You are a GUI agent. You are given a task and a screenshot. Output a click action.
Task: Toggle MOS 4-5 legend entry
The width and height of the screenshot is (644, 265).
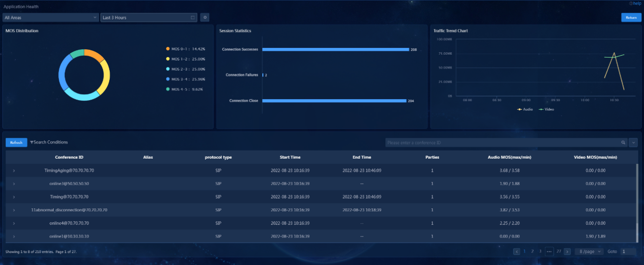(185, 89)
